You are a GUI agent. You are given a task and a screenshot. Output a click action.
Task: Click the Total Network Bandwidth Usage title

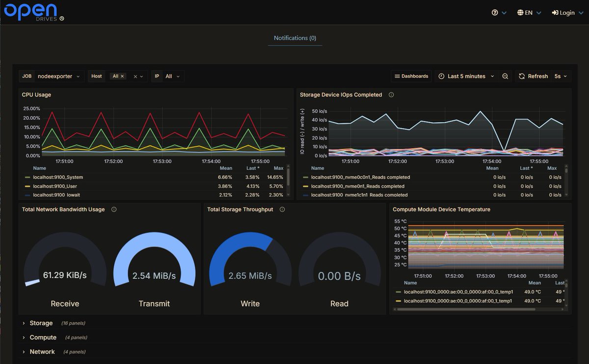click(x=63, y=209)
